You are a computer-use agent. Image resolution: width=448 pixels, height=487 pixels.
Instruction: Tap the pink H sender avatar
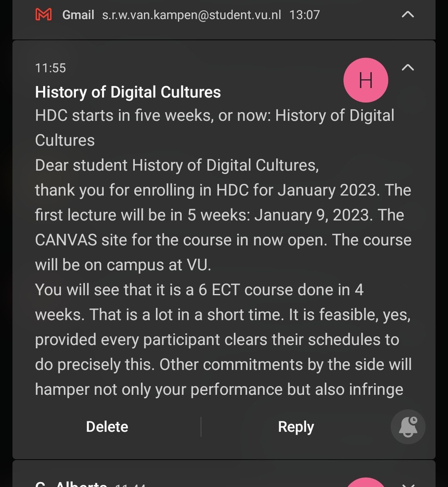click(365, 80)
